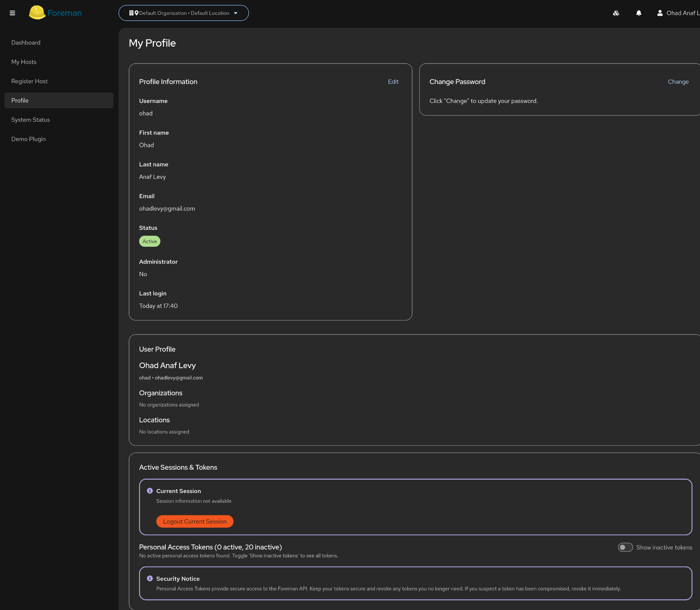This screenshot has width=700, height=610.
Task: Toggle the hamburger navigation menu
Action: point(12,13)
